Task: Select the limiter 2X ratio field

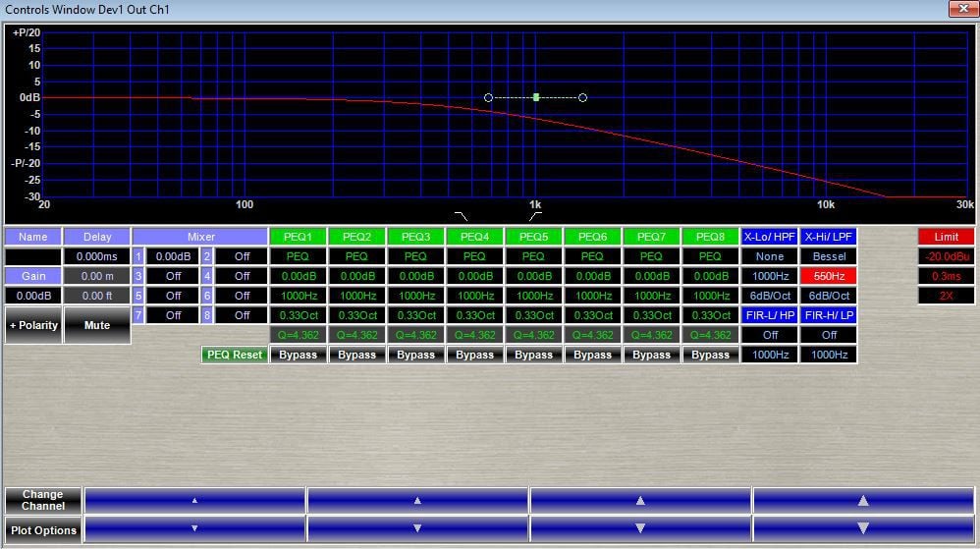Action: 947,296
